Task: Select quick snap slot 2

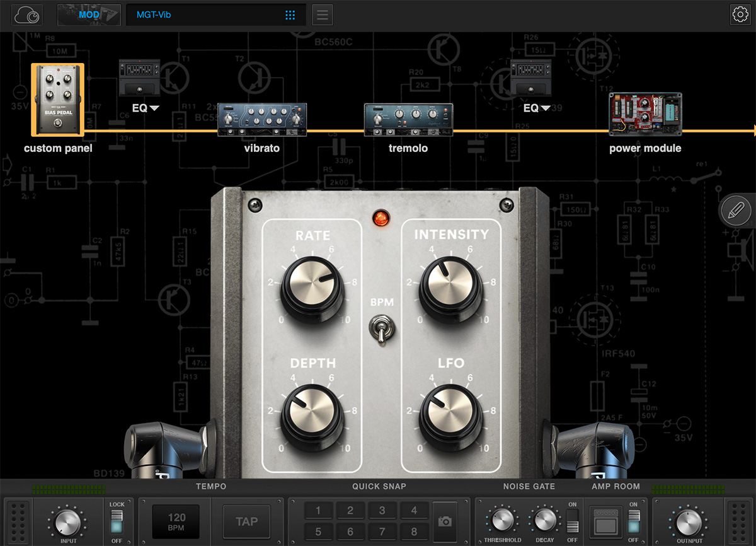Action: click(350, 511)
